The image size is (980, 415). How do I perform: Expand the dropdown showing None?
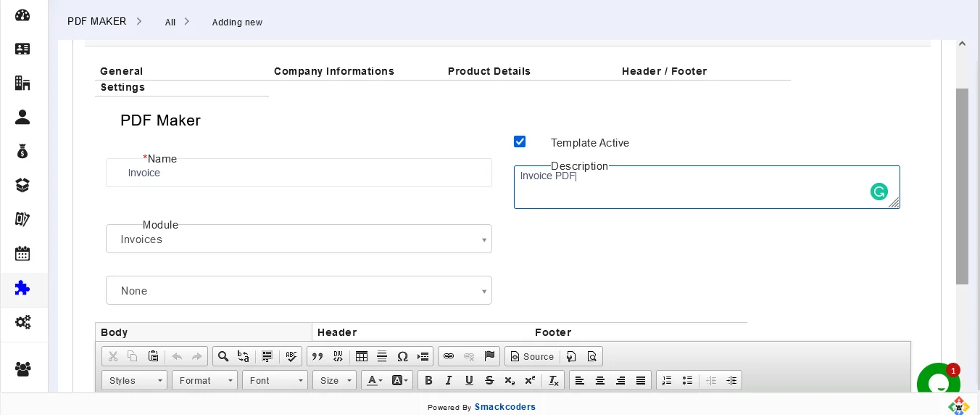299,291
